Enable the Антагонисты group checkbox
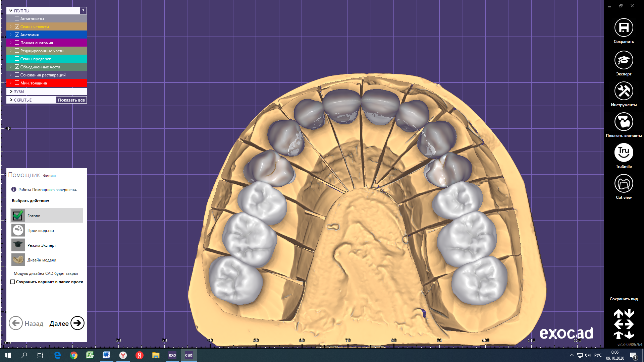 coord(17,18)
